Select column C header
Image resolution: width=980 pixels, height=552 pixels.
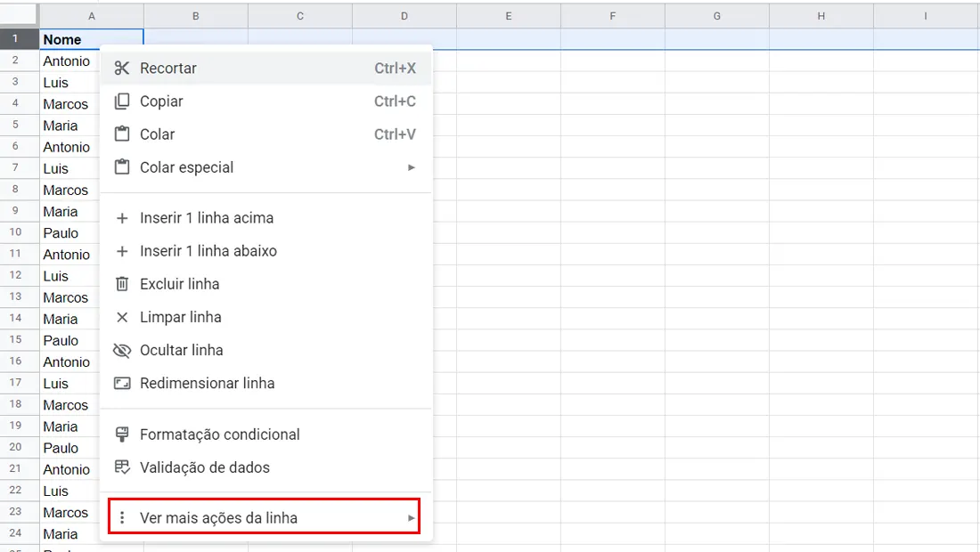pyautogui.click(x=300, y=16)
